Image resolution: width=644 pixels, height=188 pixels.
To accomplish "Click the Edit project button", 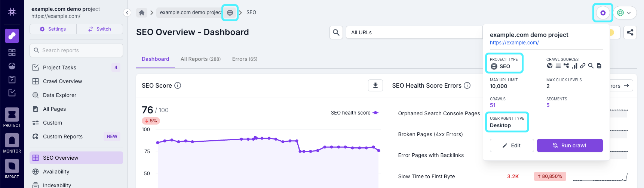I will point(512,145).
